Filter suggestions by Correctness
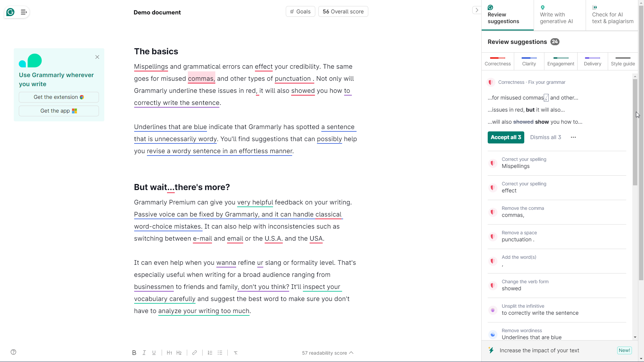This screenshot has height=362, width=644. [498, 61]
